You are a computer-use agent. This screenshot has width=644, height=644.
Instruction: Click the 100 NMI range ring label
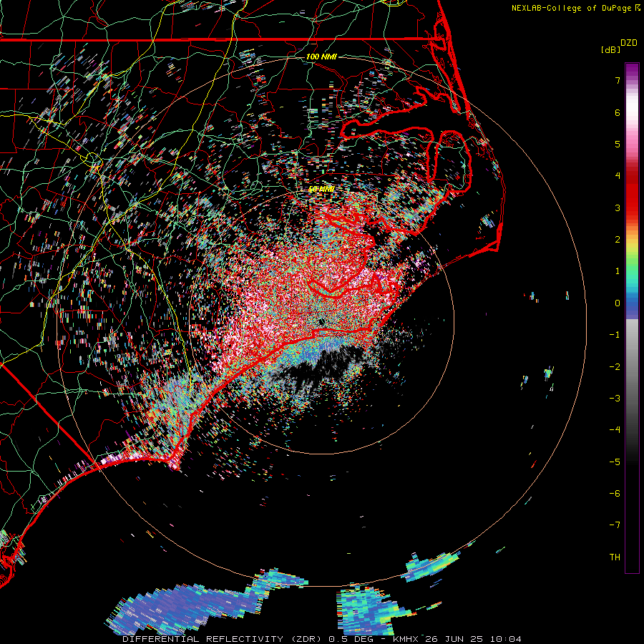(x=321, y=57)
